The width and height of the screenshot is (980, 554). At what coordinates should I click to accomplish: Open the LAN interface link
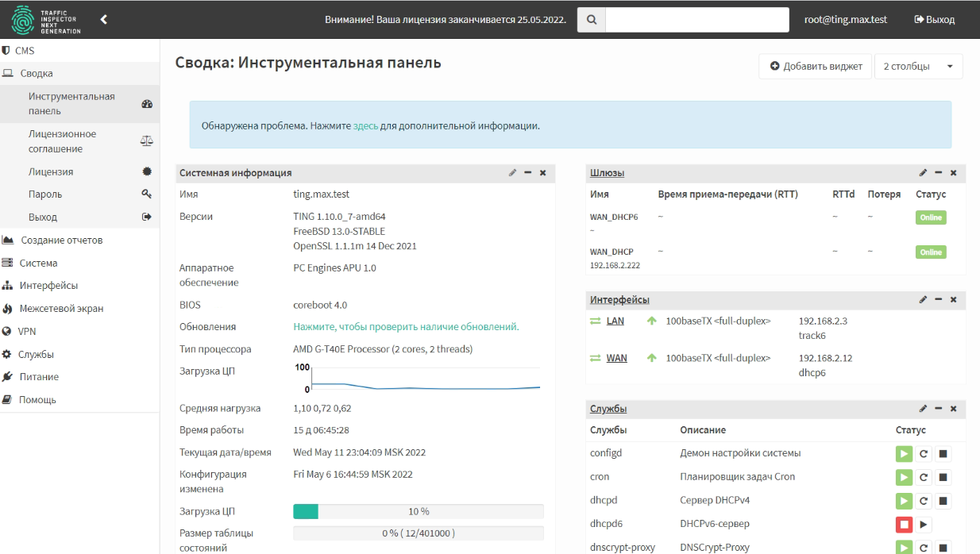point(615,321)
